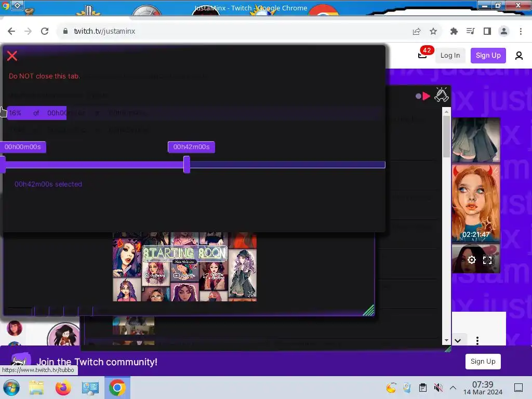Viewport: 532px width, 399px height.
Task: Open Chrome media control icon
Action: click(x=471, y=32)
